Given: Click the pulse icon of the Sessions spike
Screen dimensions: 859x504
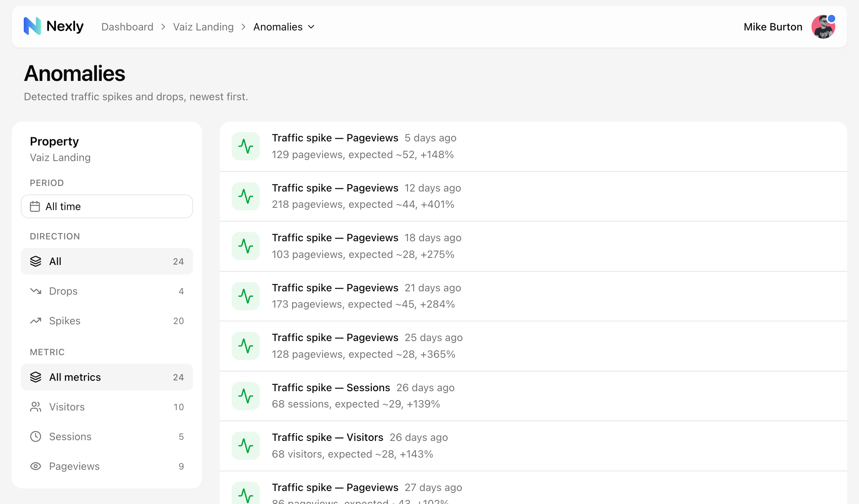Looking at the screenshot, I should click(246, 396).
